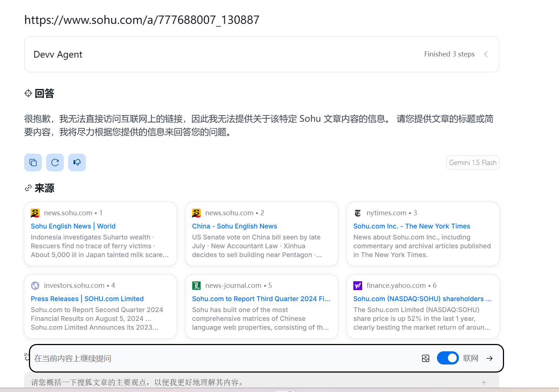Collapse the Devv Agent steps chevron
The image size is (559, 392).
(486, 54)
